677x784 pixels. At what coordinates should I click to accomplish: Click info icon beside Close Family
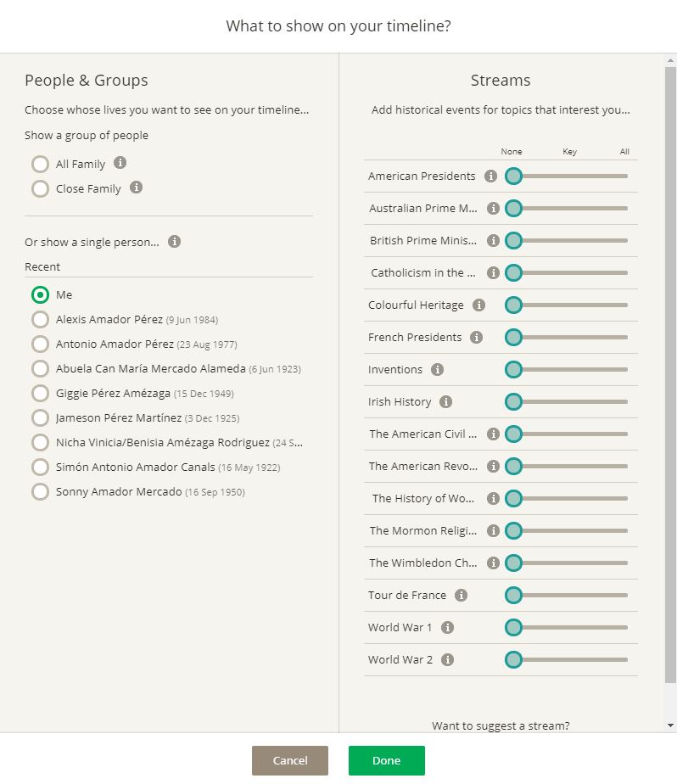tap(136, 188)
